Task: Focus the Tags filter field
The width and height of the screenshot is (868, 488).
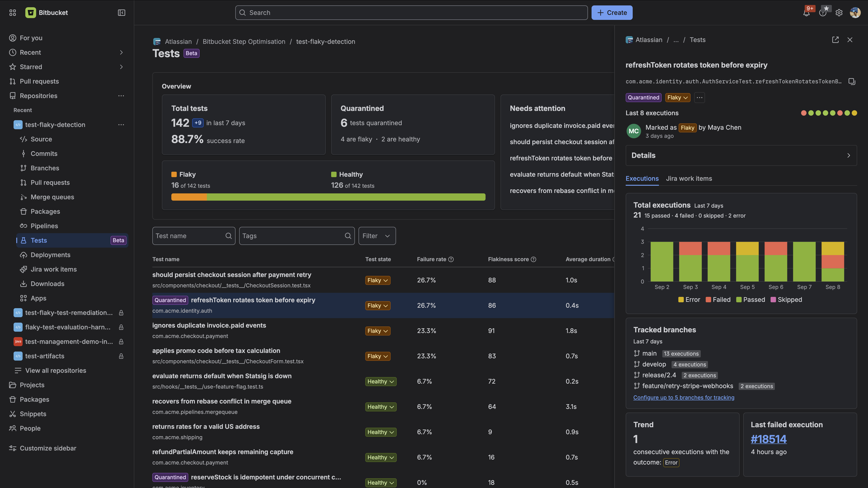Action: [297, 236]
